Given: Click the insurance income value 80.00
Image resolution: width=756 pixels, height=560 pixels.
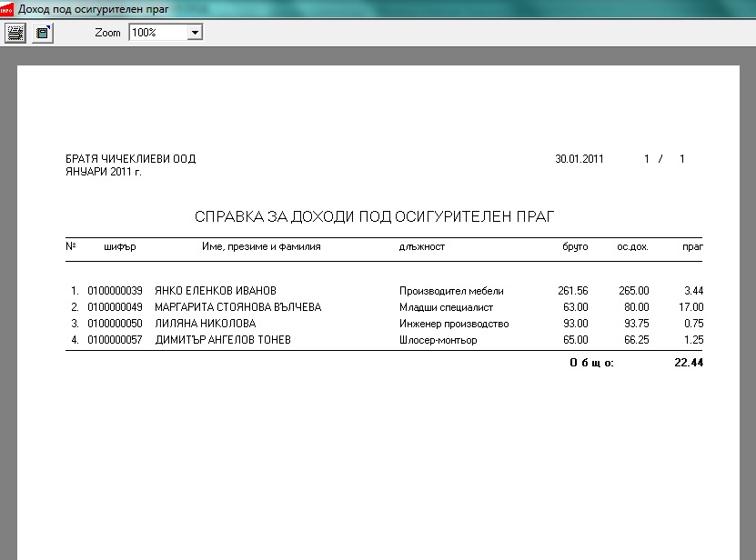Looking at the screenshot, I should (x=637, y=307).
